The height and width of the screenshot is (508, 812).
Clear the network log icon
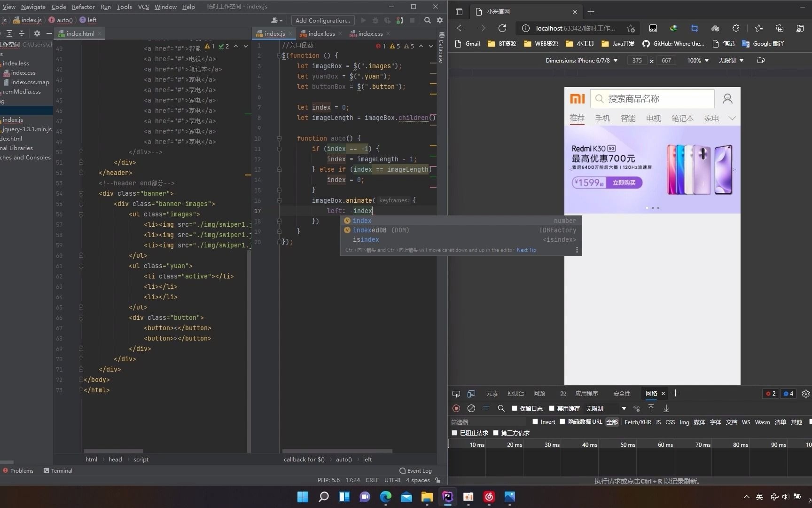pos(471,408)
